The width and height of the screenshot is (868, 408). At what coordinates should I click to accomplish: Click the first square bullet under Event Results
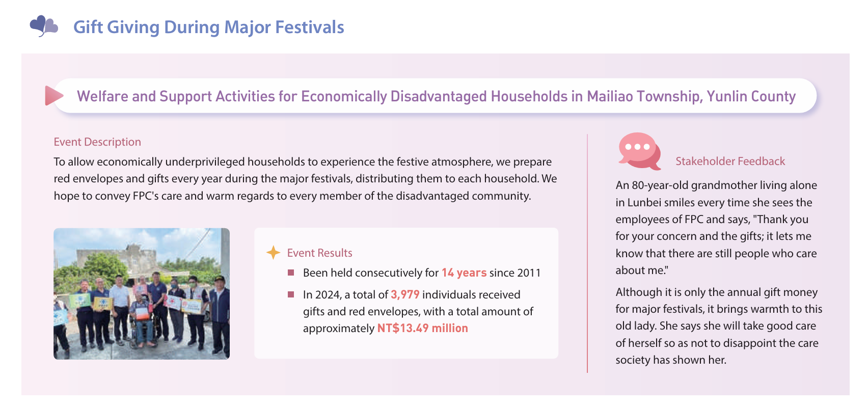pyautogui.click(x=291, y=273)
